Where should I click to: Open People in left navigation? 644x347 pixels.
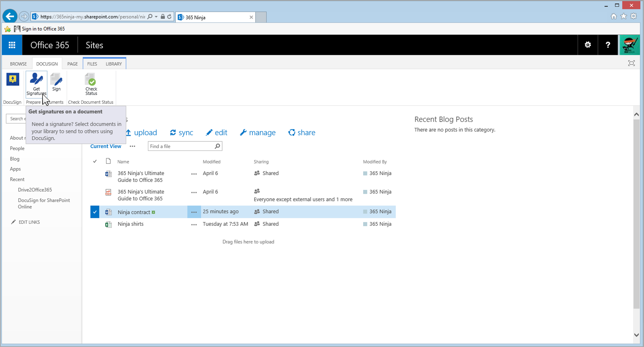point(17,148)
